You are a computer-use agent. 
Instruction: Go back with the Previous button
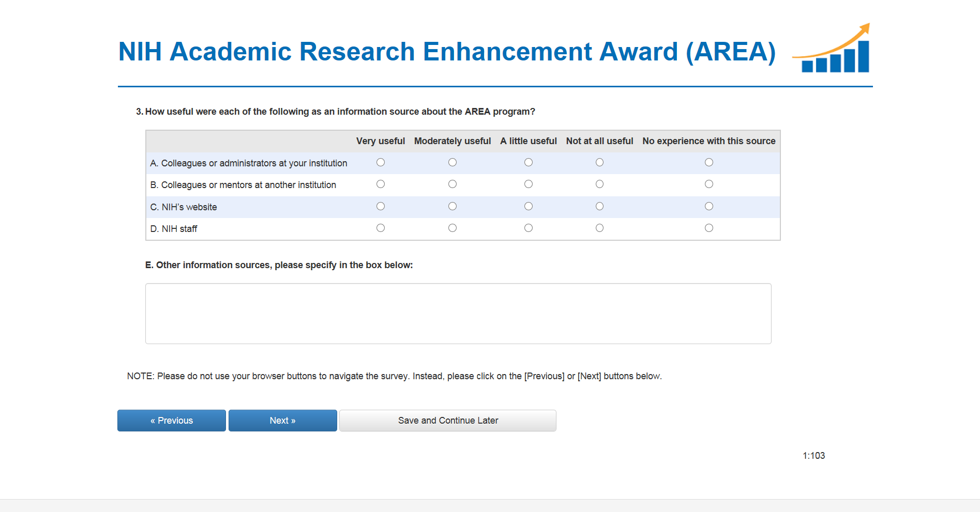(x=172, y=421)
